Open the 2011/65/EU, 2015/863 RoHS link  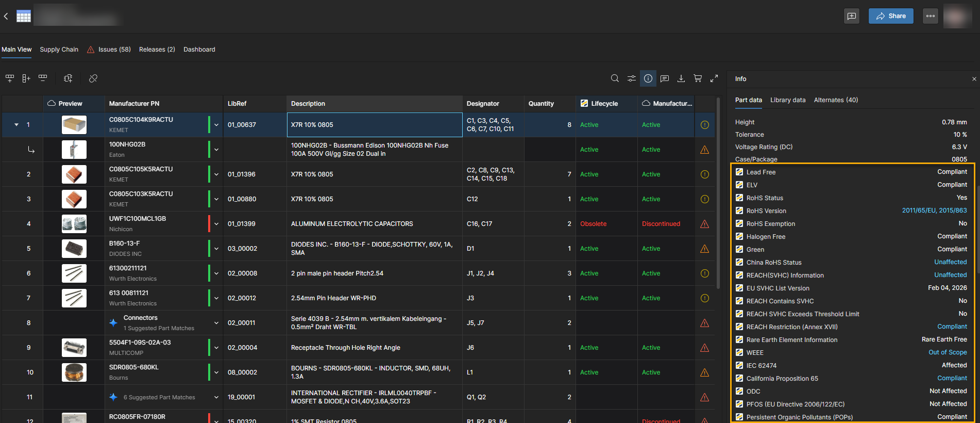click(x=934, y=210)
